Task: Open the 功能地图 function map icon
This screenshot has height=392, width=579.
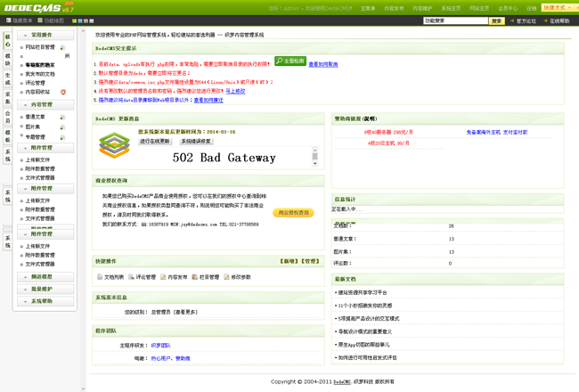Action: point(40,20)
